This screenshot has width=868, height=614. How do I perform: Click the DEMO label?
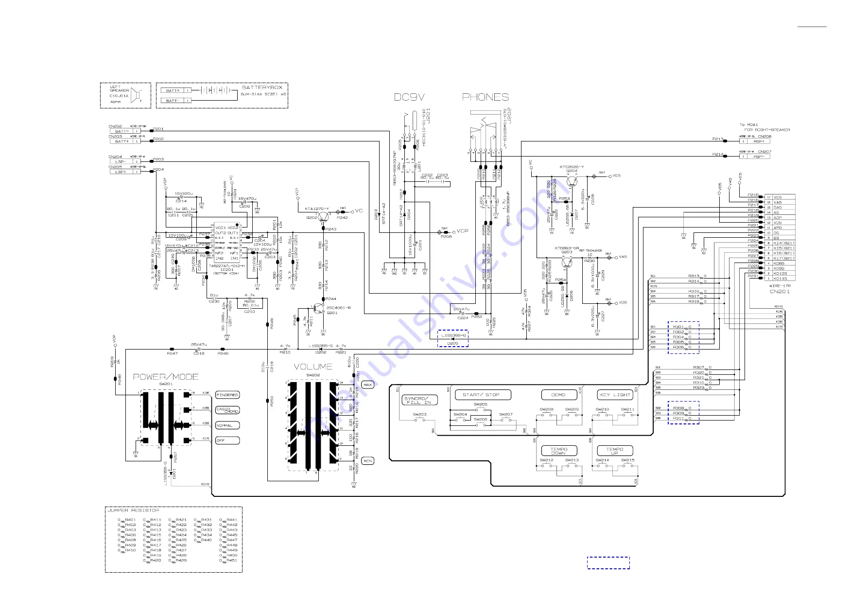[x=559, y=395]
